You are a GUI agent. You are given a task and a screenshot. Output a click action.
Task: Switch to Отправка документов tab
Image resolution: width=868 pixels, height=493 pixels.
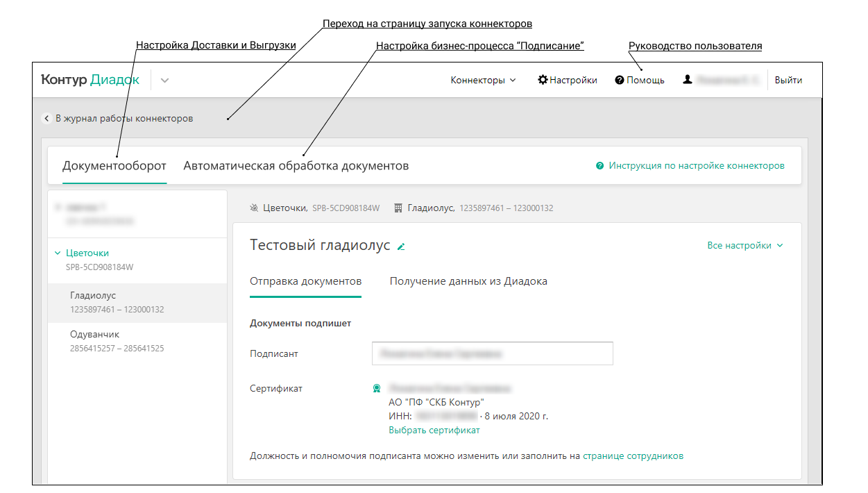tap(305, 281)
